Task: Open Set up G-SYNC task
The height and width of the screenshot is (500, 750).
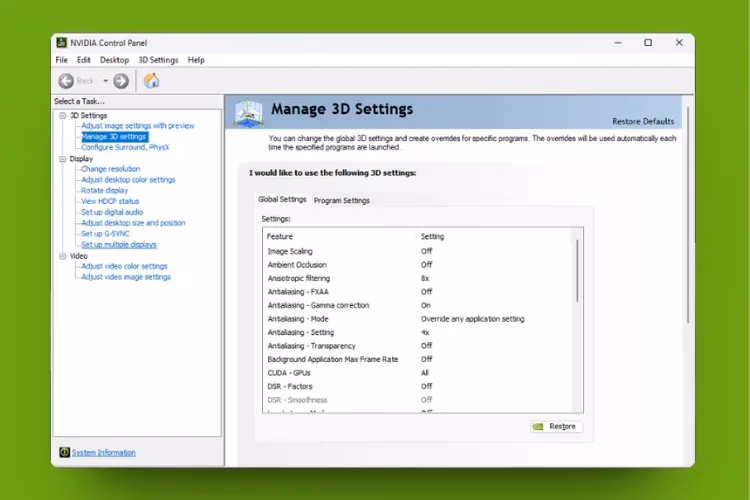Action: pos(105,234)
